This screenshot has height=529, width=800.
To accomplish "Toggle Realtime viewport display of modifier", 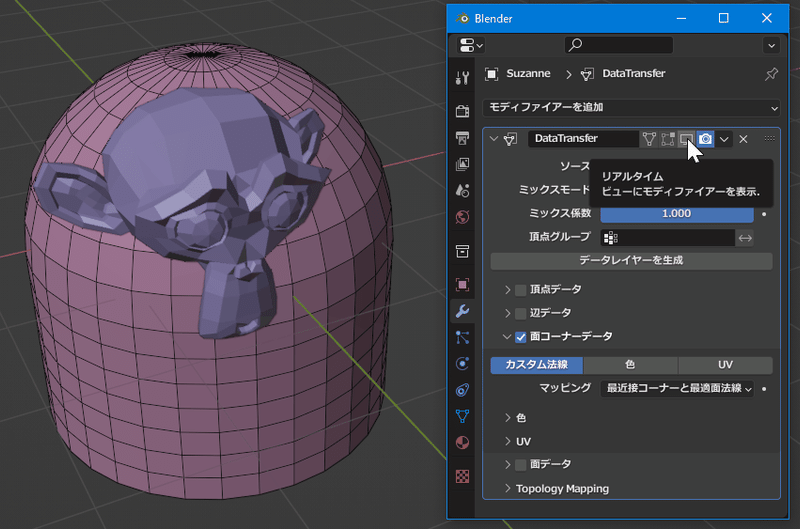I will click(687, 139).
